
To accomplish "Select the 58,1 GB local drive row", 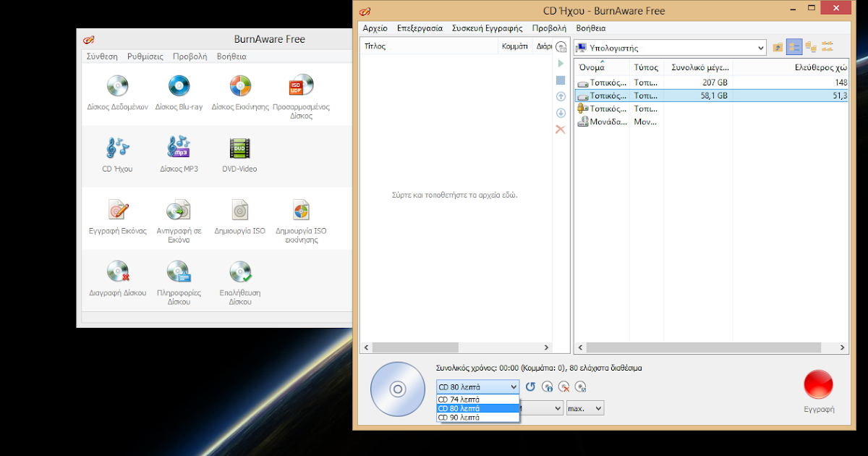I will [x=712, y=96].
